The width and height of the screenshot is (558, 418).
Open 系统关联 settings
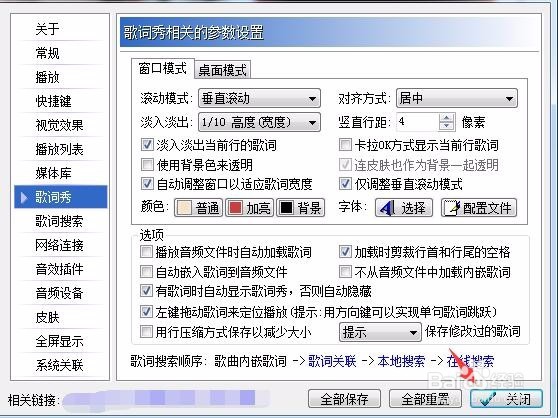(59, 365)
